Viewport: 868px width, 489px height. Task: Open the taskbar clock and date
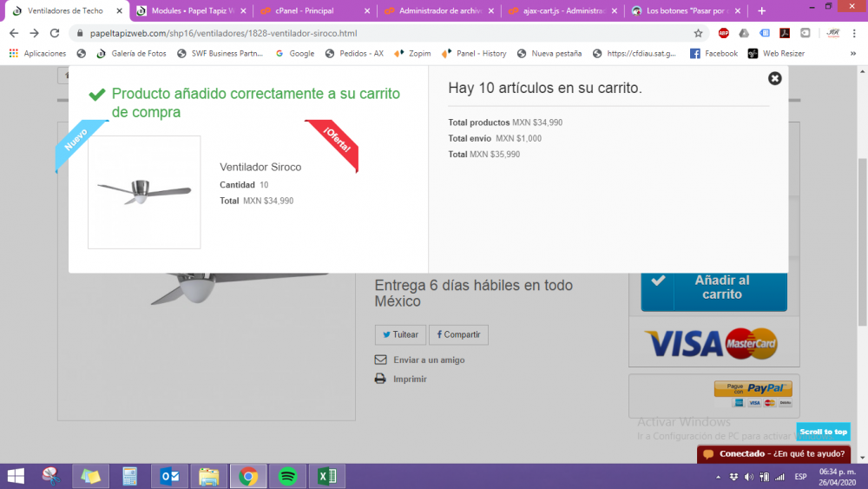point(838,477)
